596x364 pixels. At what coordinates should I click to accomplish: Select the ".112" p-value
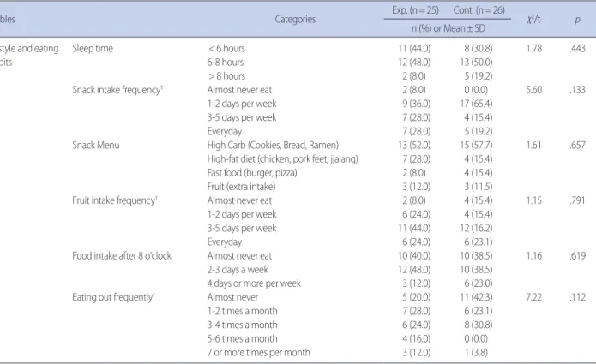click(577, 297)
